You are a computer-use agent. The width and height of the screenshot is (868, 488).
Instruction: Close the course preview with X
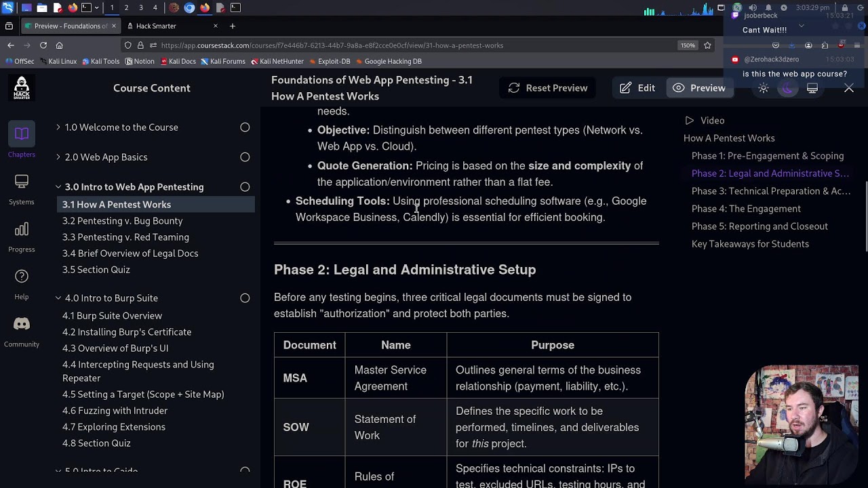[849, 88]
